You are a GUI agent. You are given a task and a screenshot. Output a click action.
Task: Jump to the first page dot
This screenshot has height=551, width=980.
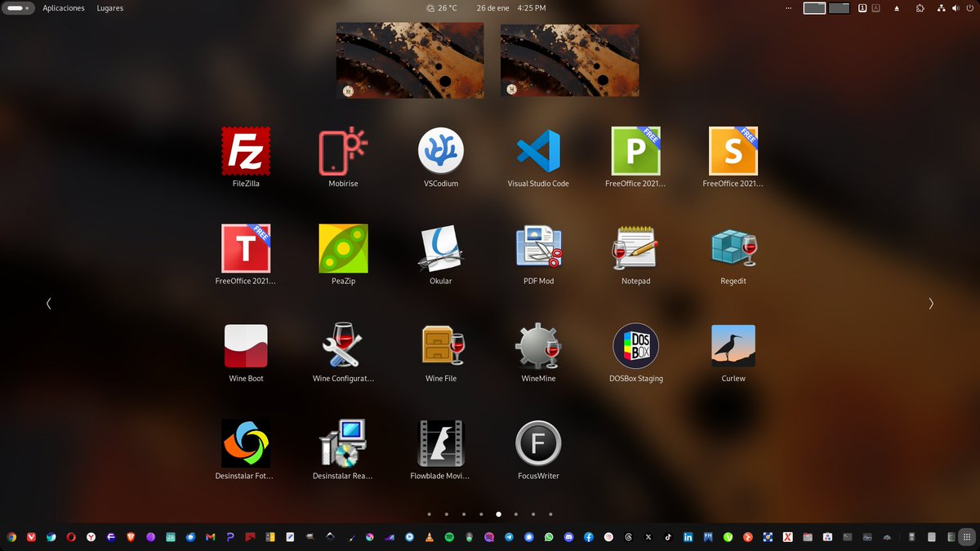(x=430, y=514)
